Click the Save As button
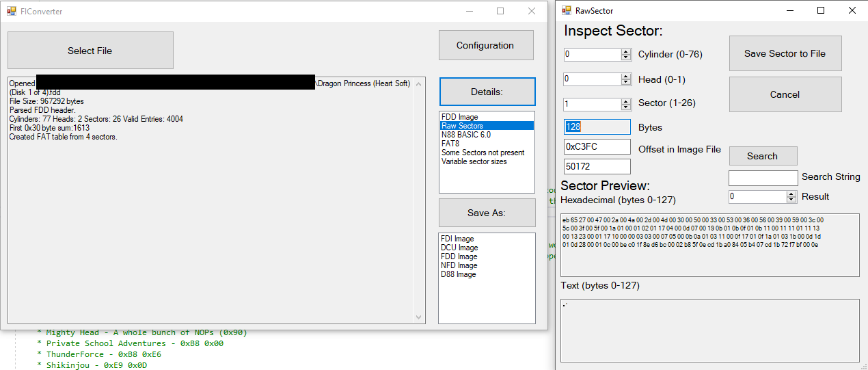 (x=487, y=213)
